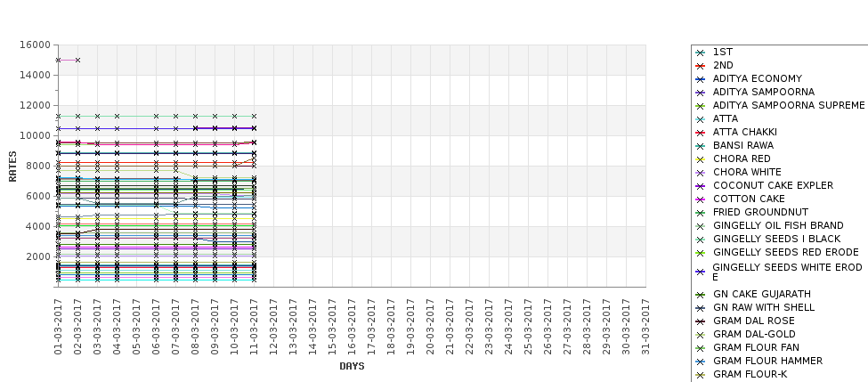Click the COTTON CAKE legend marker
This screenshot has width=868, height=382.
(701, 199)
